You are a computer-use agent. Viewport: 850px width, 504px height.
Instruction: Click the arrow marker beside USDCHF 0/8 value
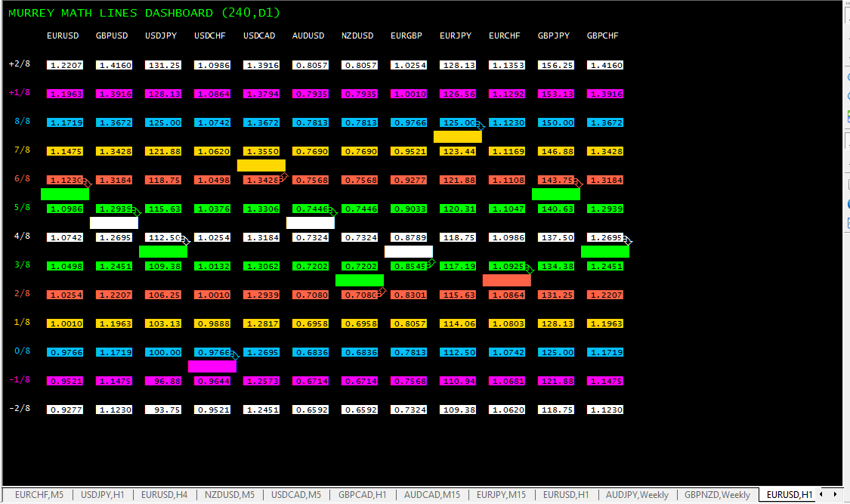pyautogui.click(x=235, y=356)
